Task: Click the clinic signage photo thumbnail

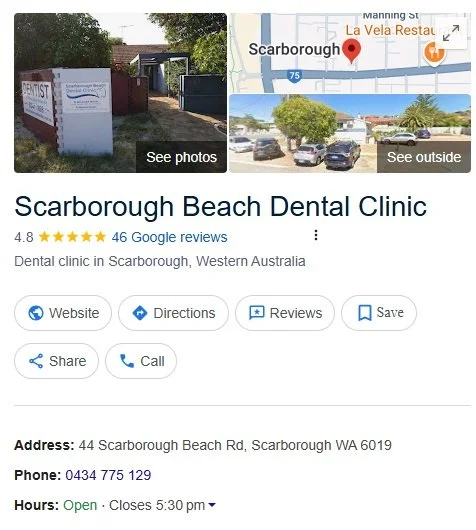Action: coord(120,93)
